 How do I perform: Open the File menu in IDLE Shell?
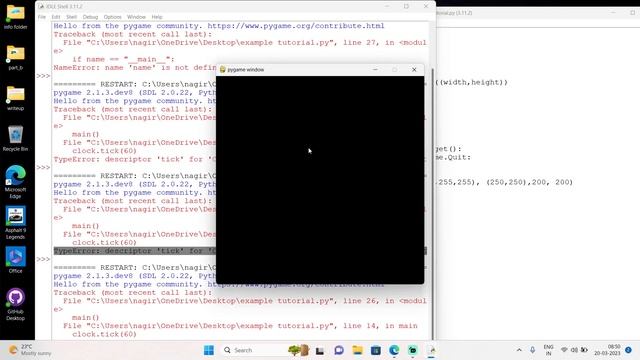(42, 17)
